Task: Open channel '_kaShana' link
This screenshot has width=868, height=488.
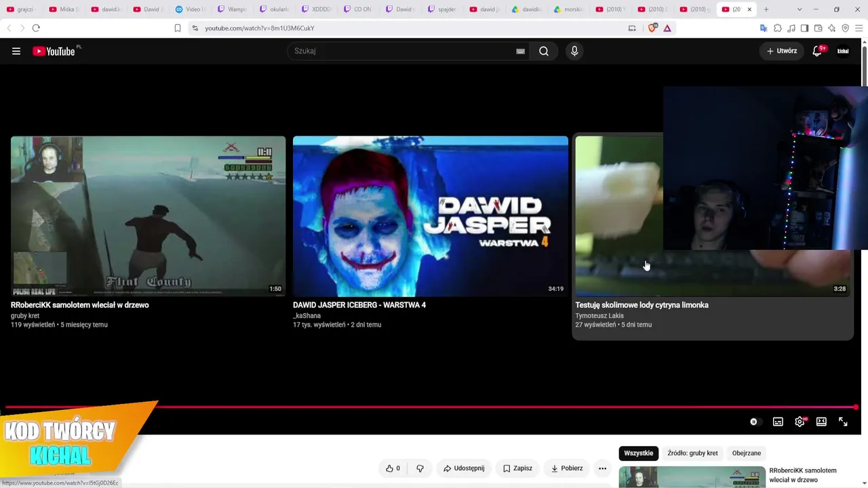Action: (x=307, y=316)
